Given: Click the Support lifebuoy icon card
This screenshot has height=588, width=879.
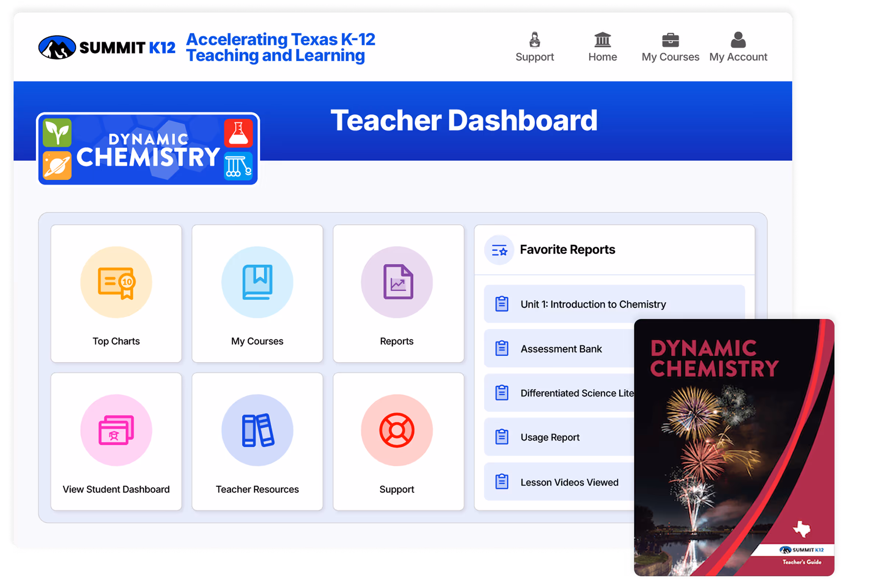Looking at the screenshot, I should 397,430.
